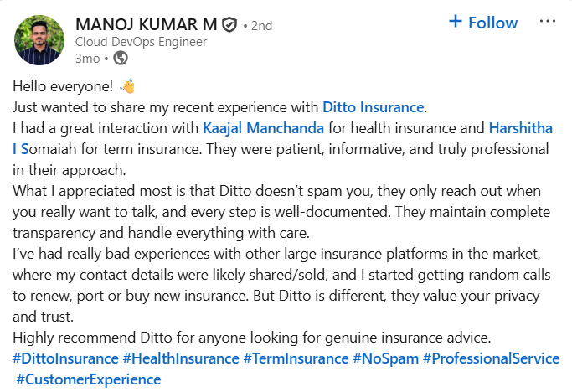Open the author's profile picture
The image size is (572, 392).
click(39, 40)
